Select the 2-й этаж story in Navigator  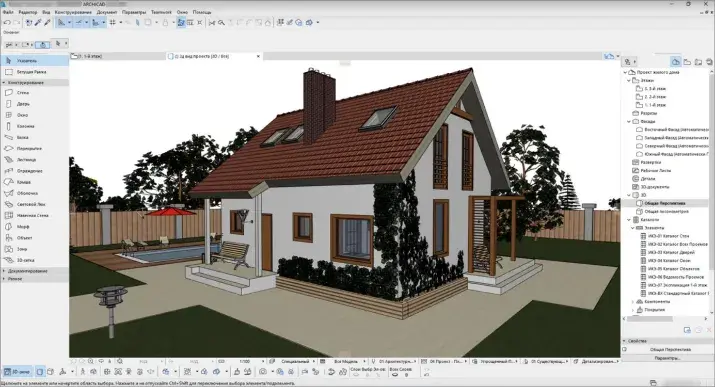pyautogui.click(x=655, y=97)
